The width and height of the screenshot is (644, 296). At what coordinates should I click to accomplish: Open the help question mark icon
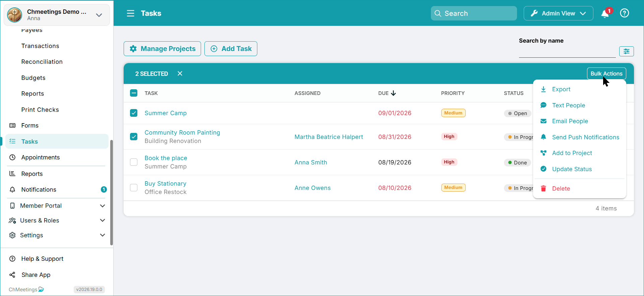click(x=625, y=13)
